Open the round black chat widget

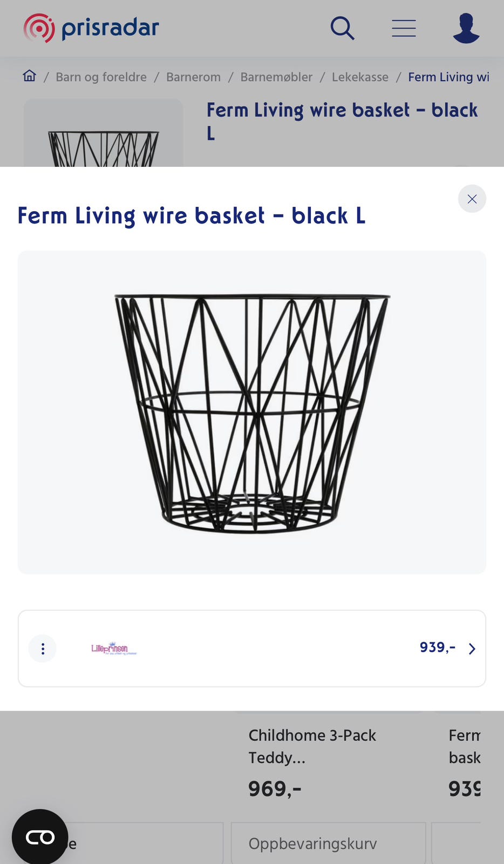(x=40, y=837)
